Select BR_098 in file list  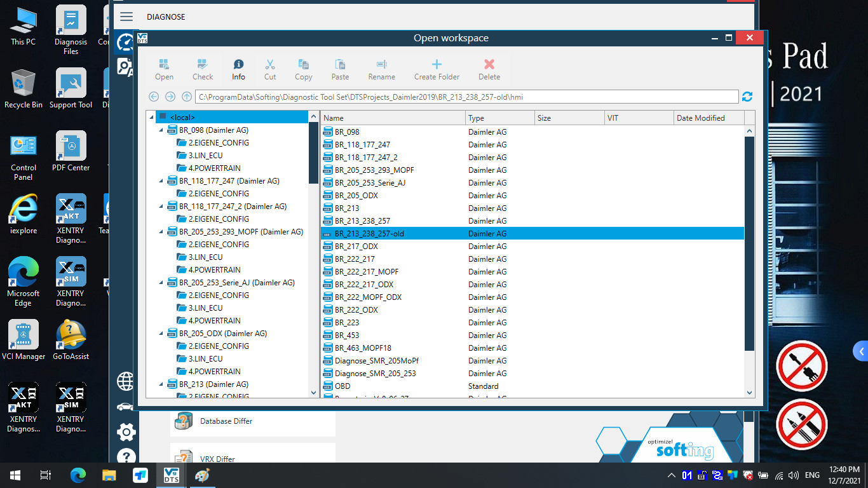[532, 132]
